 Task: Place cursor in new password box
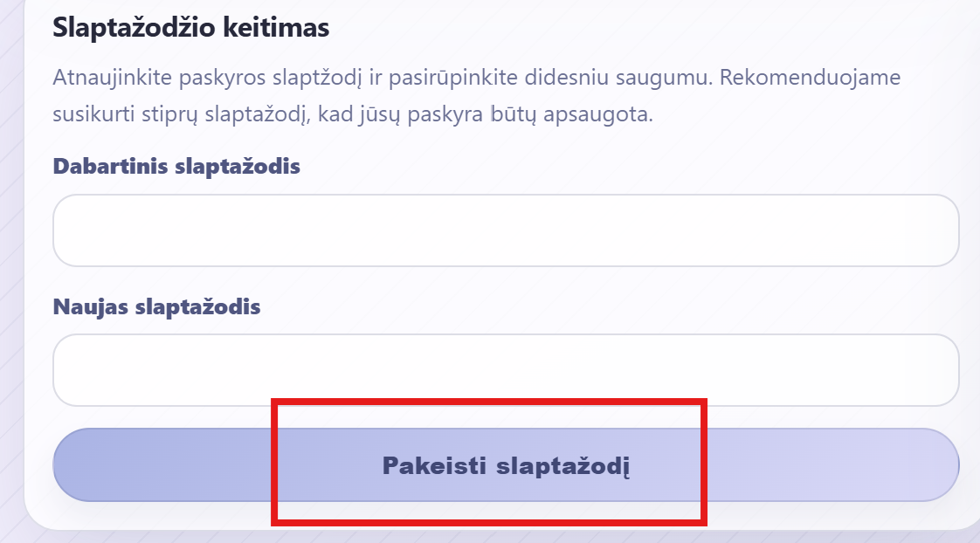click(506, 370)
